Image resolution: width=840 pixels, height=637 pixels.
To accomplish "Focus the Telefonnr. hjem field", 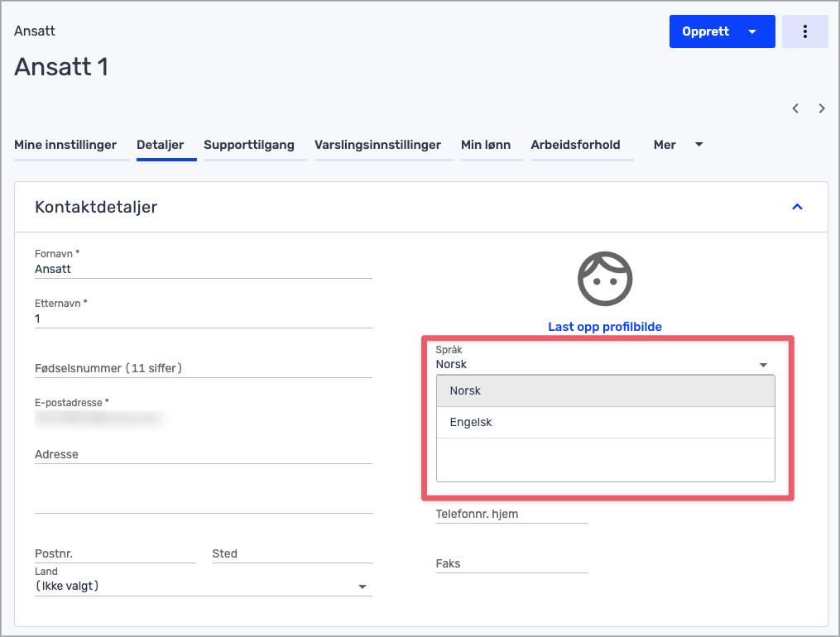I will [511, 515].
